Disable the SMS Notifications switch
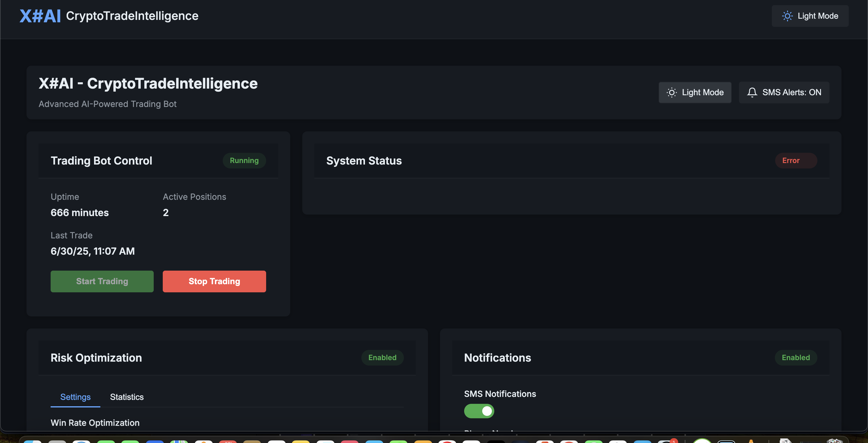Image resolution: width=868 pixels, height=443 pixels. 479,411
